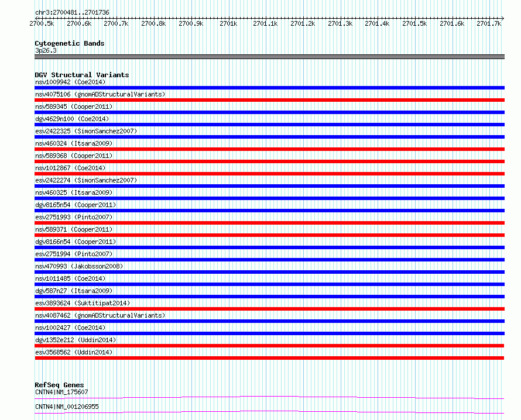Click esv2422325 (SimonSanchez2007) label
The height and width of the screenshot is (420, 521).
coord(86,131)
